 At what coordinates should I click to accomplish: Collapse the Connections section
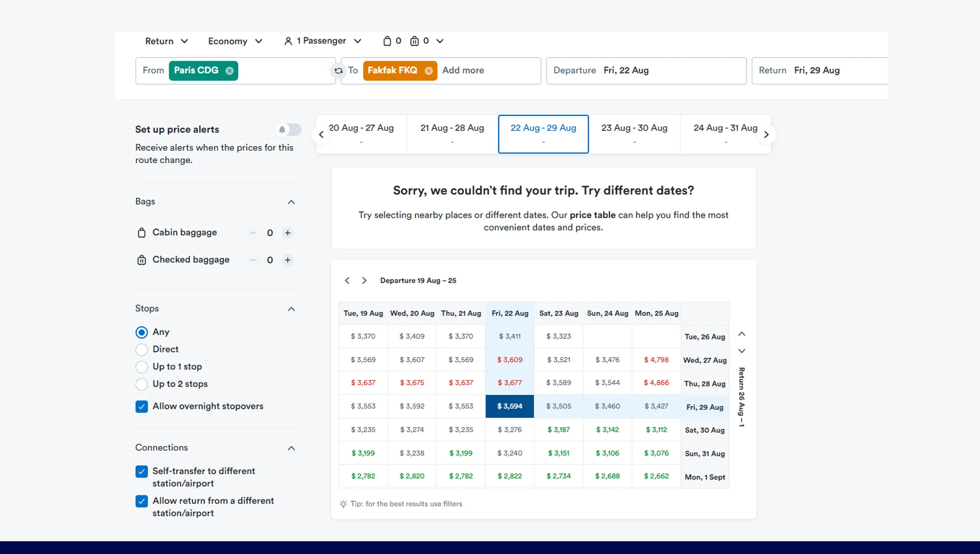coord(291,448)
